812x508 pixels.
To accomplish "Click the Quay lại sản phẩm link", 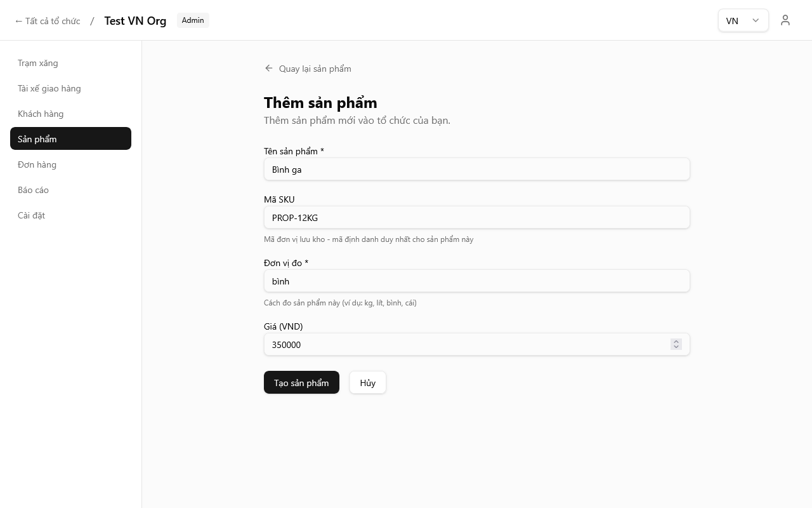I will tap(315, 69).
